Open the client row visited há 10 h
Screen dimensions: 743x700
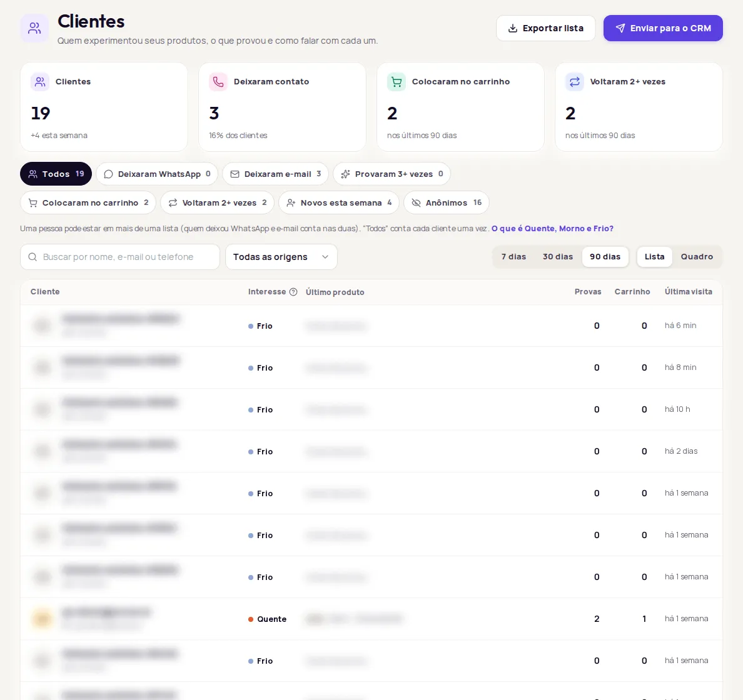[371, 409]
